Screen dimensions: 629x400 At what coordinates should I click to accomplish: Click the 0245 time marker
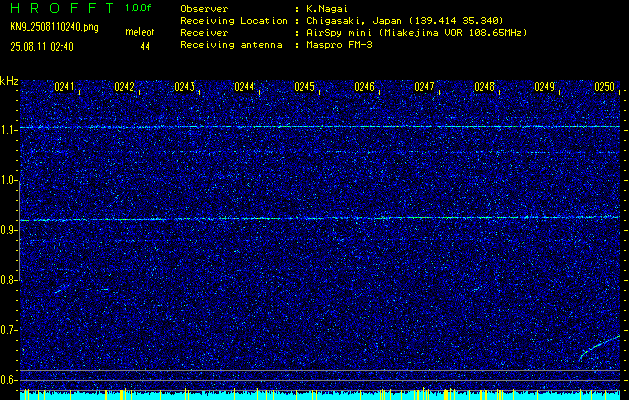[x=304, y=87]
